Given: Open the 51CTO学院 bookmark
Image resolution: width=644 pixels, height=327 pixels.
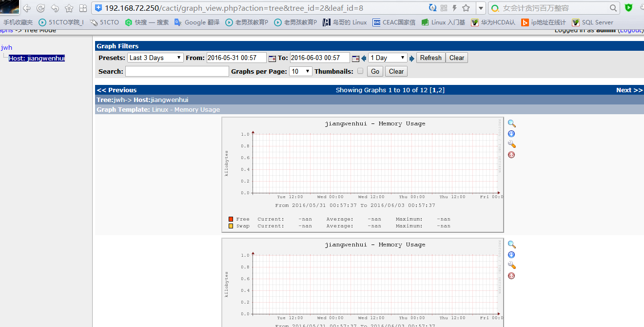Looking at the screenshot, I should click(x=61, y=22).
